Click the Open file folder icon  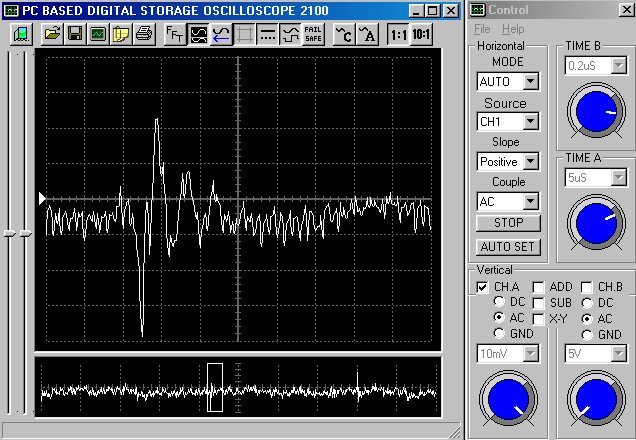(x=53, y=33)
